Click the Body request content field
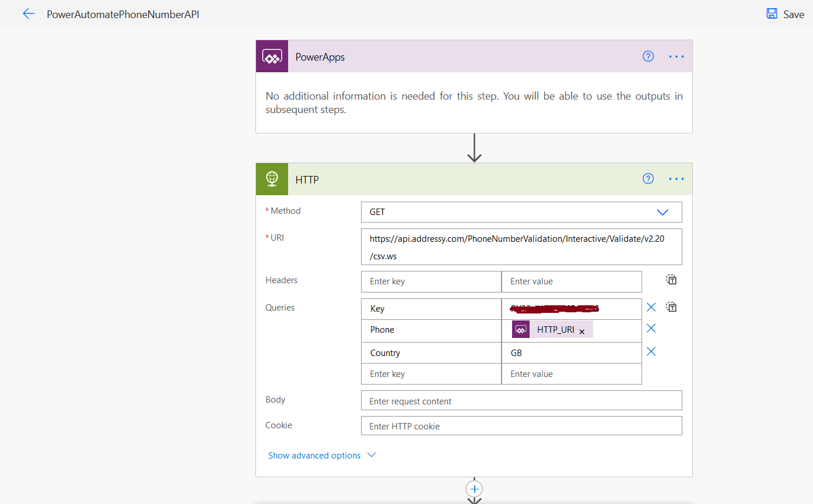 521,400
